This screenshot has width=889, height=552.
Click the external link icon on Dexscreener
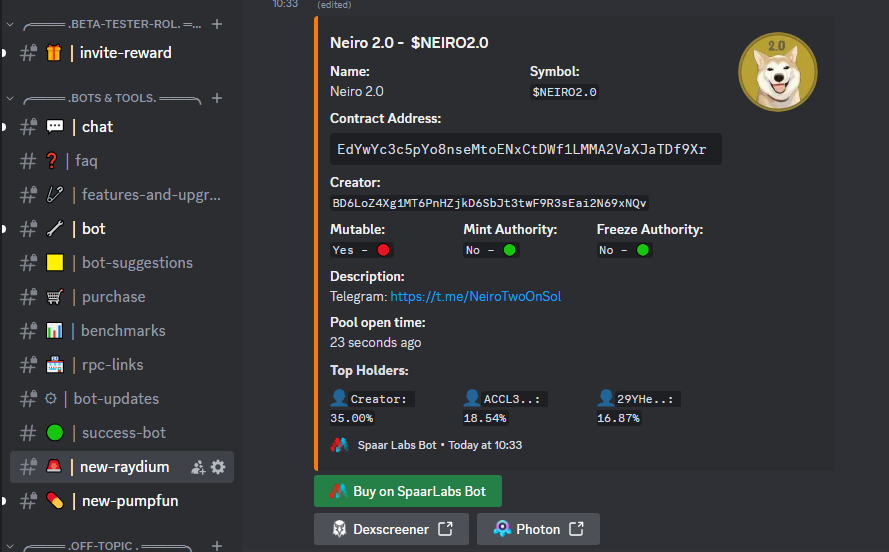click(x=446, y=529)
